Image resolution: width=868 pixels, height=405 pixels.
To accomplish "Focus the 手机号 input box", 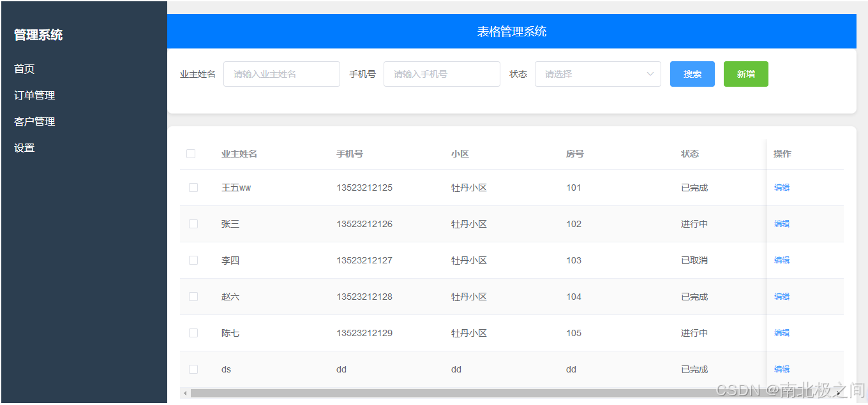I will tap(442, 74).
